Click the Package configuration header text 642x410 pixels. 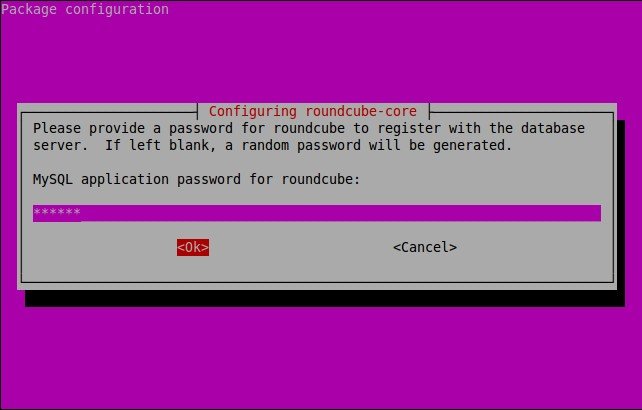85,9
